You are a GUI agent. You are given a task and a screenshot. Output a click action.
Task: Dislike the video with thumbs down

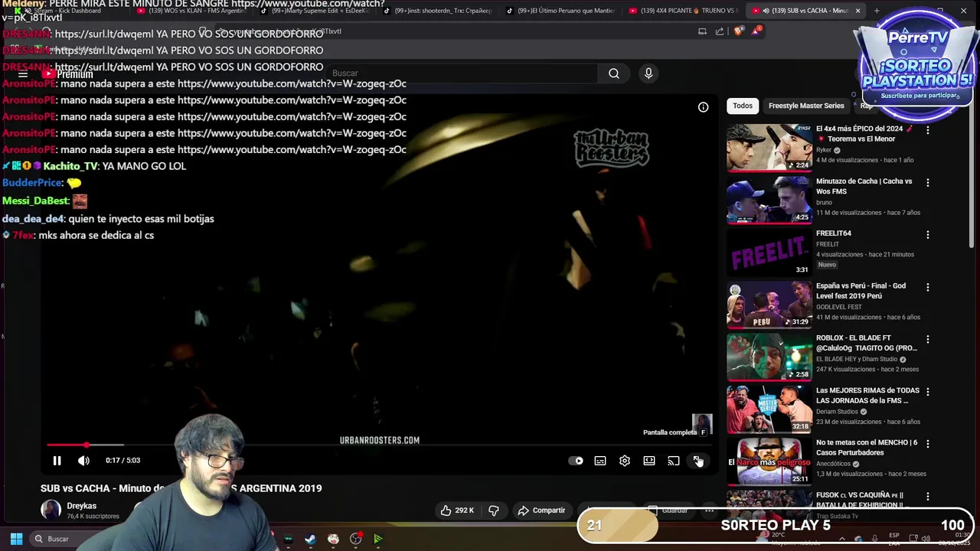[494, 510]
